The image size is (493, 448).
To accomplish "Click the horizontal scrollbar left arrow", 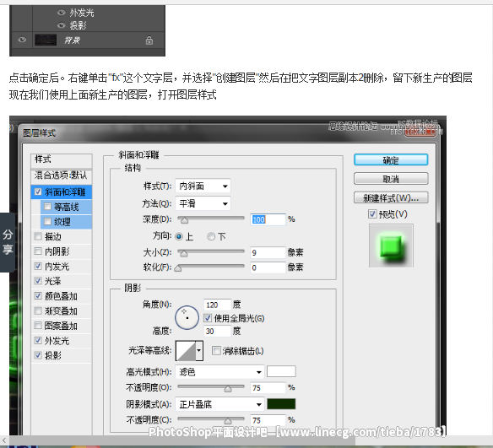I will pos(4,440).
